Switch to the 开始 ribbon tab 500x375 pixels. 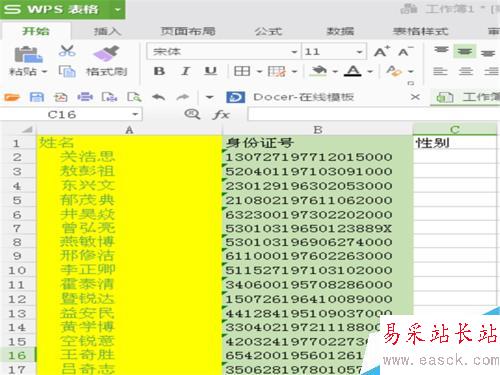coord(36,31)
